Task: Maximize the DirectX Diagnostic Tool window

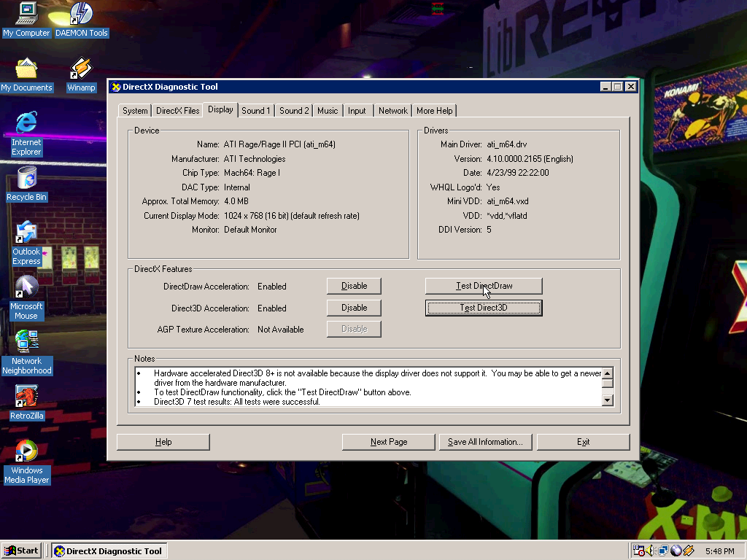Action: coord(617,87)
